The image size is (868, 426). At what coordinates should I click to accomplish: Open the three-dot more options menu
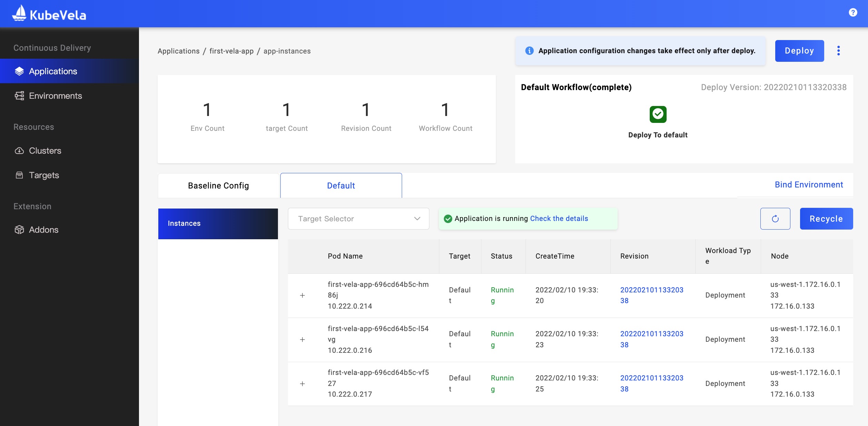(838, 51)
